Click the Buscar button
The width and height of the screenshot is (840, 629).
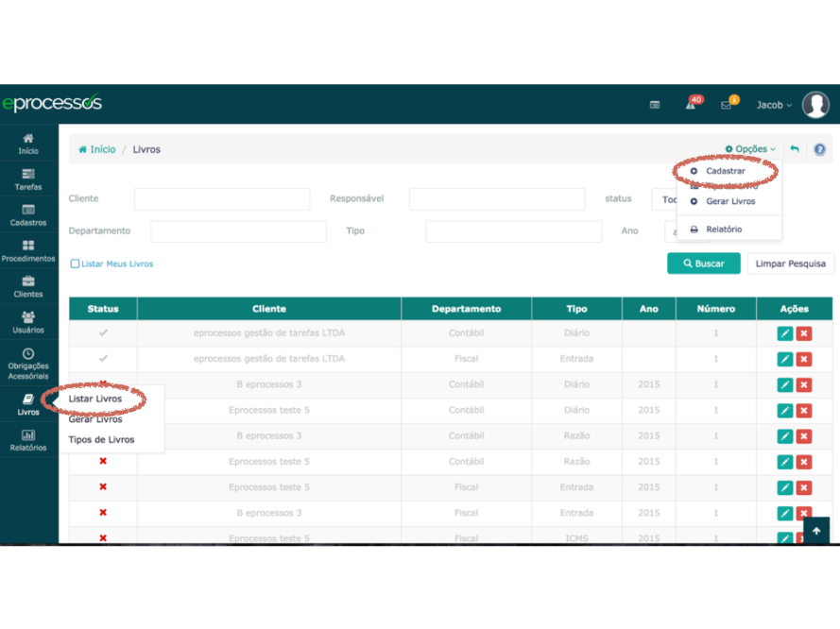point(703,263)
